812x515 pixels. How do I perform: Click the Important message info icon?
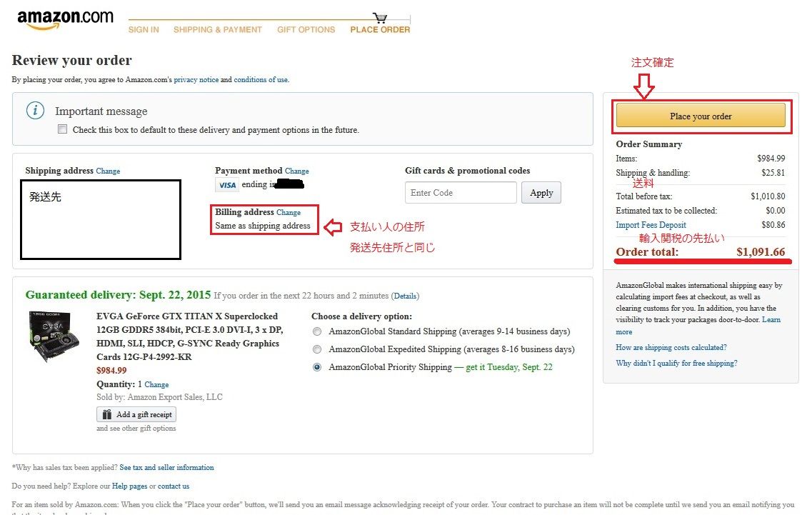35,110
